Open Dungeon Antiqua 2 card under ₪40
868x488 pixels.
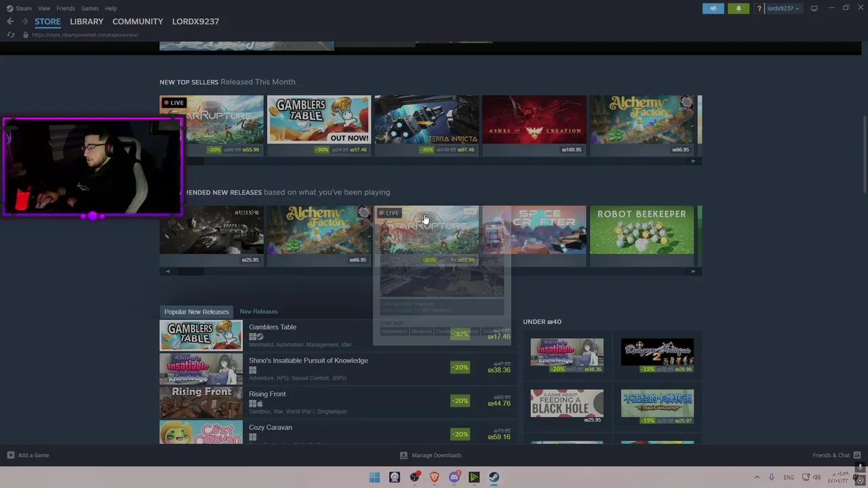point(657,356)
